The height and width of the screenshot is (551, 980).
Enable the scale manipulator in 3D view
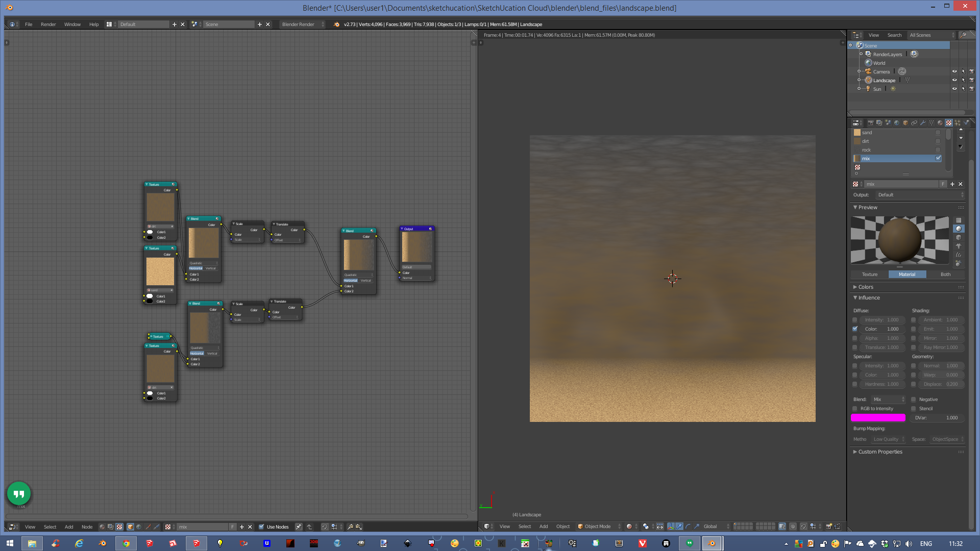coord(697,527)
